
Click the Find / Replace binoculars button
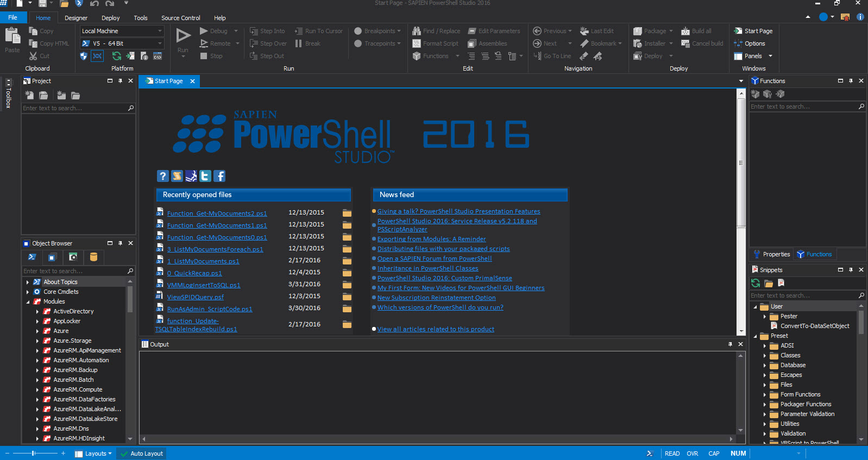(x=436, y=31)
